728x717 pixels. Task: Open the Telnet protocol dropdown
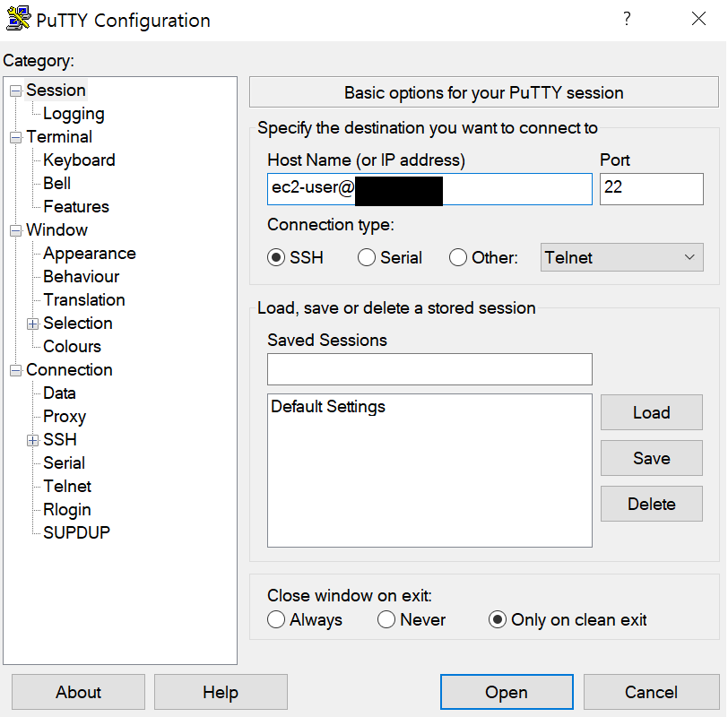pyautogui.click(x=621, y=257)
